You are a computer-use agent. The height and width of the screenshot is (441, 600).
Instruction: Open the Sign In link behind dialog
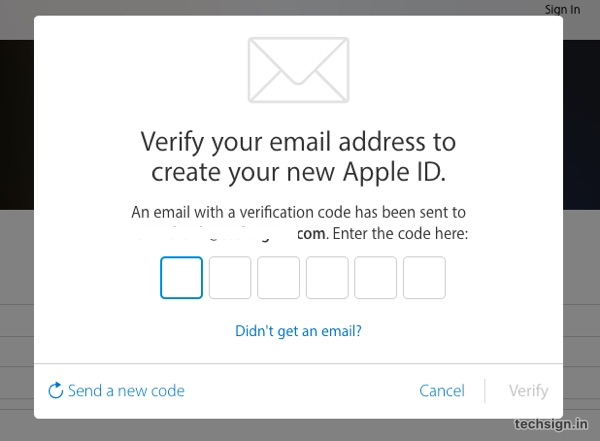pyautogui.click(x=562, y=10)
